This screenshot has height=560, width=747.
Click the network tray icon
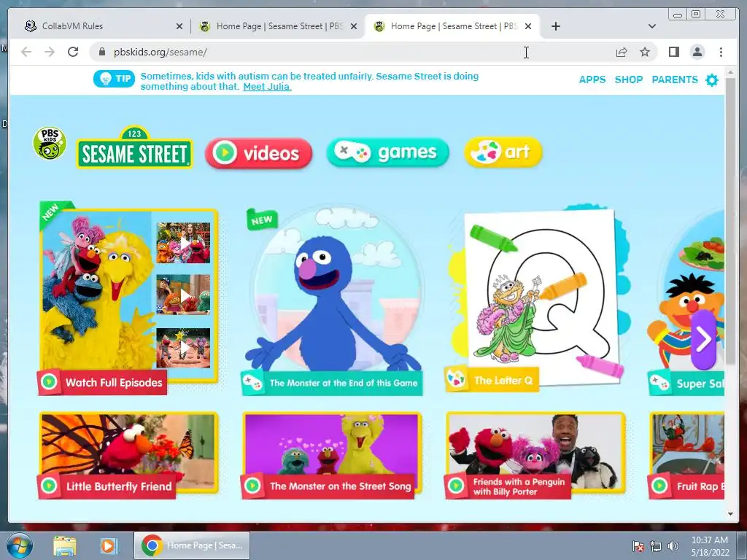(656, 546)
